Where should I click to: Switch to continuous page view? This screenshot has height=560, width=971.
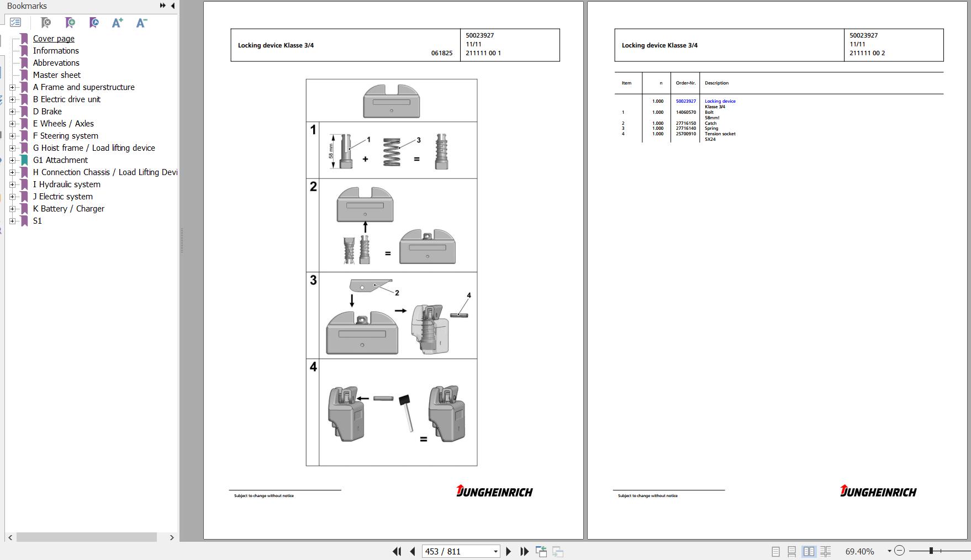pyautogui.click(x=792, y=551)
